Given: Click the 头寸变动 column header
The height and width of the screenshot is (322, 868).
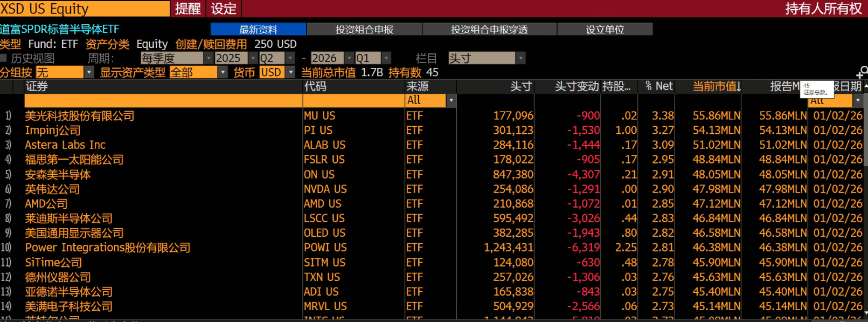Looking at the screenshot, I should point(577,86).
